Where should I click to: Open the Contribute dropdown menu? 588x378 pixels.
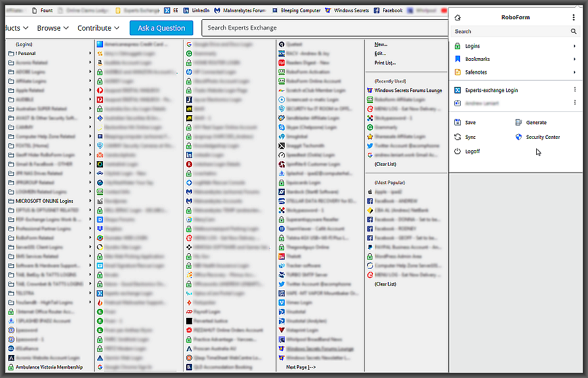click(x=99, y=28)
